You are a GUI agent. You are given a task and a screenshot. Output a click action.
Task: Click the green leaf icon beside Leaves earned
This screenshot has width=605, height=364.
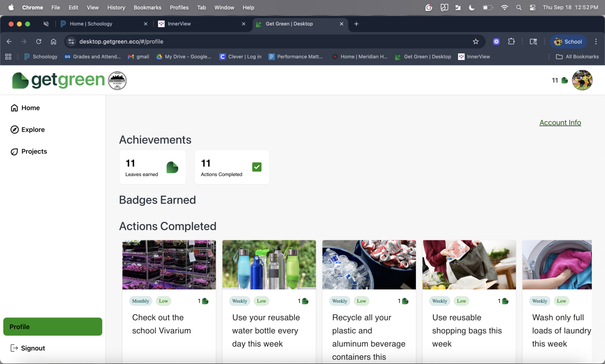click(x=172, y=167)
